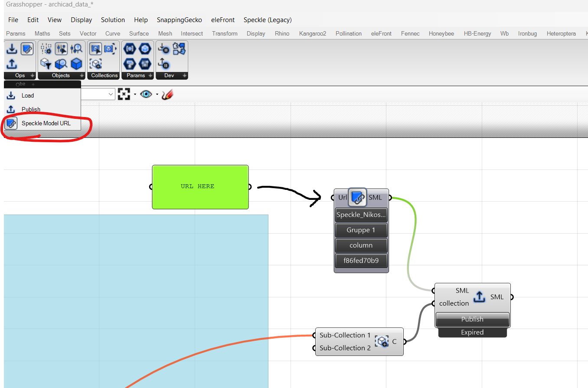Pick the hexagon paint roller parameter icon

pos(129,64)
